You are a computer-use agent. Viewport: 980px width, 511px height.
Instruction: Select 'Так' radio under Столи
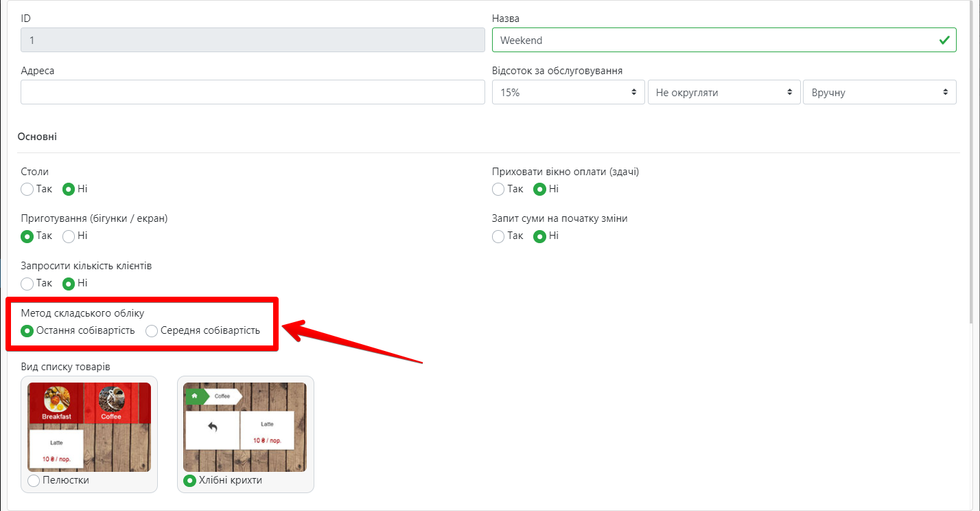coord(27,189)
